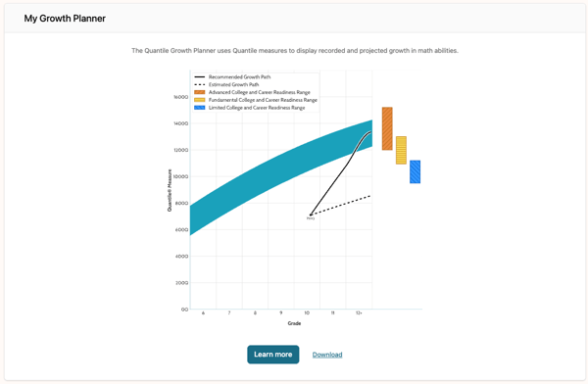The image size is (588, 384).
Task: Click the Limited College and Career Readiness legend label
Action: click(257, 108)
